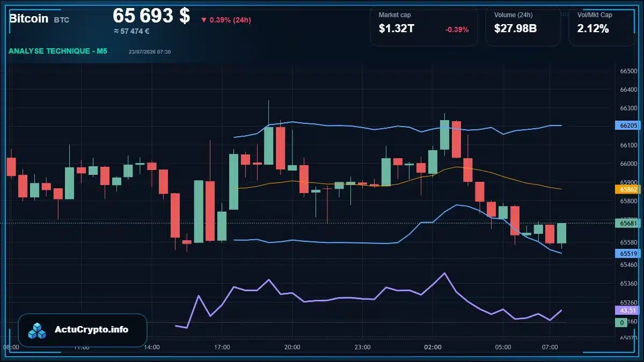Click the 65800 price axis label

click(628, 201)
